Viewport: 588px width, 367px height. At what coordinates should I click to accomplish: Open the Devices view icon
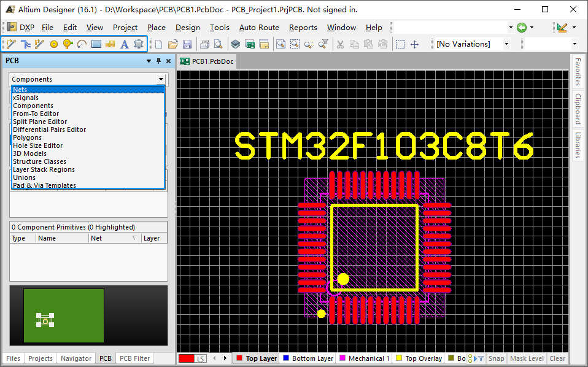click(236, 44)
